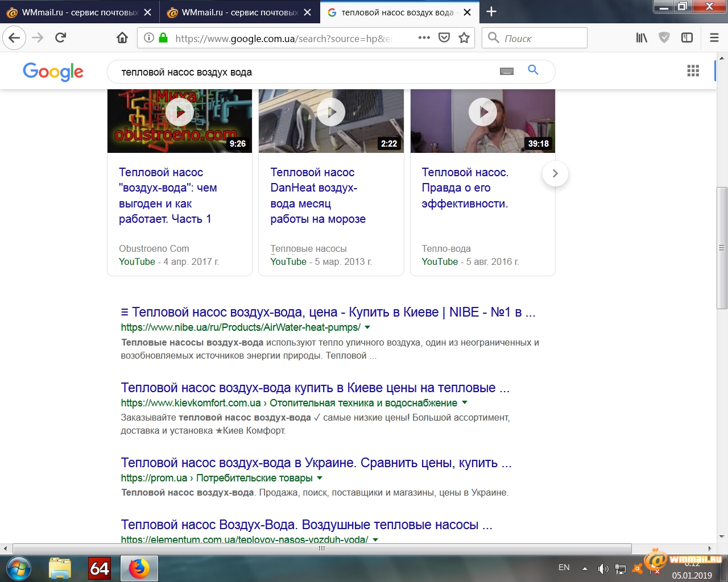Click the 'Отопительная техника и водоснабжение' breadcrumb
The height and width of the screenshot is (582, 728).
pos(363,403)
